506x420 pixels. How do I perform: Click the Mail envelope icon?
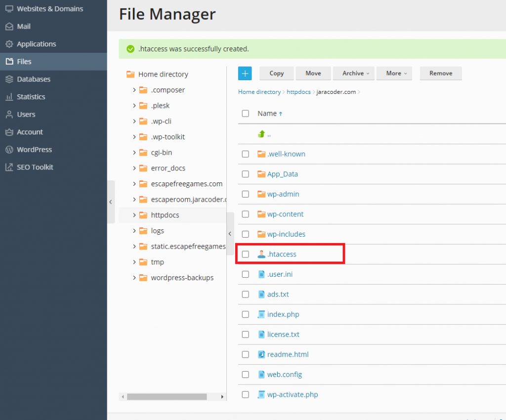9,26
